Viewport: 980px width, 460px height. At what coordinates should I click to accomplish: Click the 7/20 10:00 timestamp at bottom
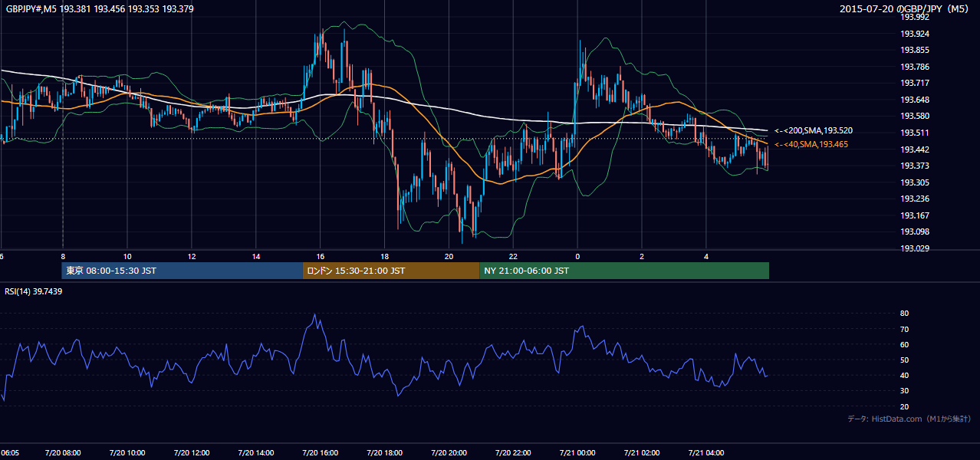coord(127,453)
